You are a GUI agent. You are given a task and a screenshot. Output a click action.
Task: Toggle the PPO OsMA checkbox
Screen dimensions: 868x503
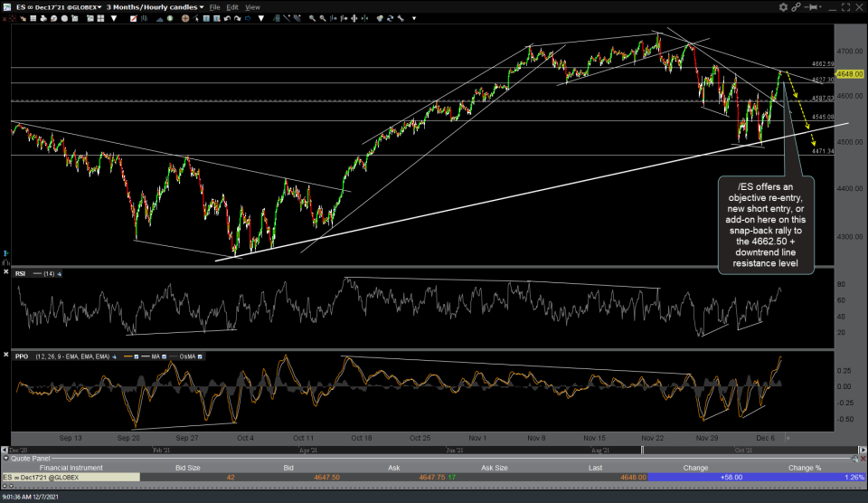tap(200, 356)
